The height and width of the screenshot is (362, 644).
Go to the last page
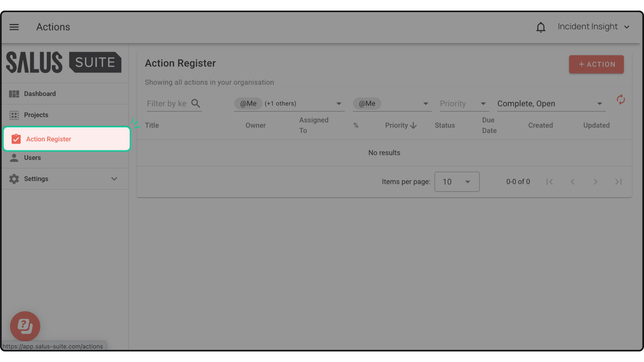click(x=618, y=182)
